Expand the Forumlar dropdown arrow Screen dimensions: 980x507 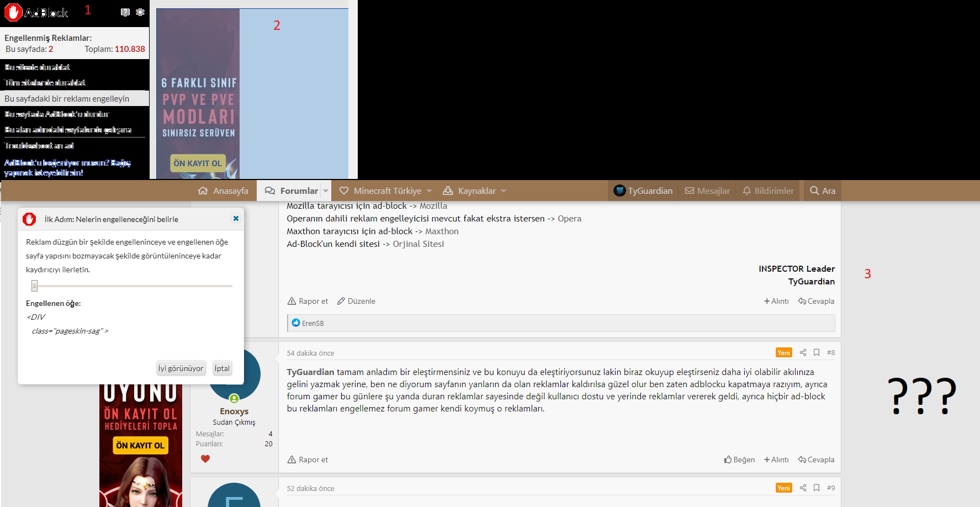(326, 191)
